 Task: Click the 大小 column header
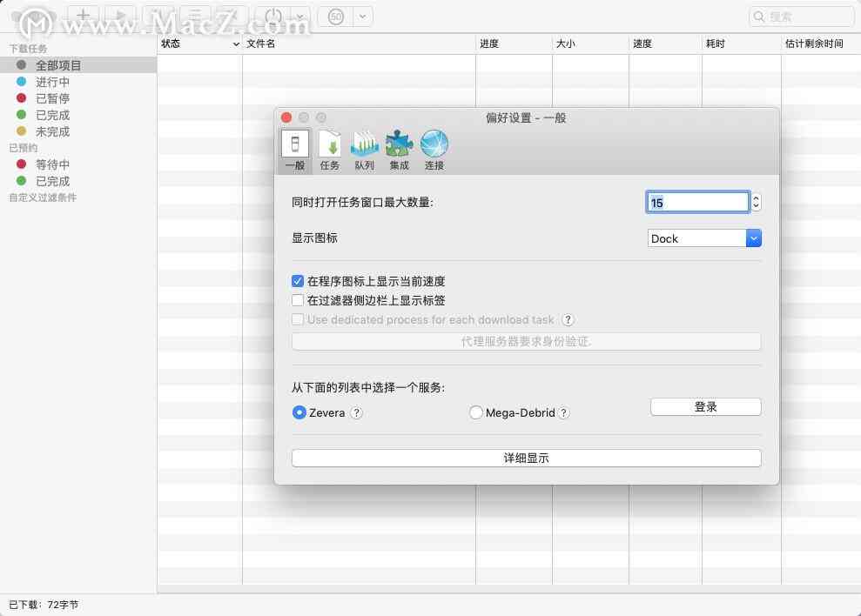(591, 44)
